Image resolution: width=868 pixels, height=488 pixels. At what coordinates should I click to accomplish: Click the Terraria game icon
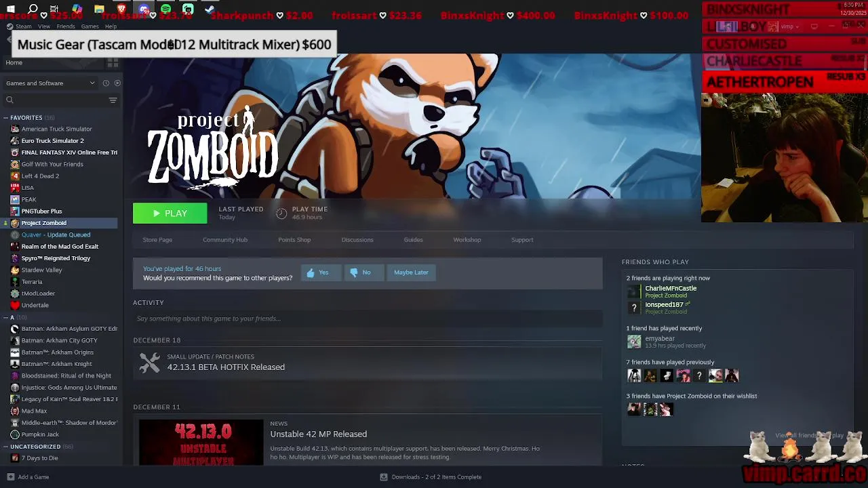tap(15, 282)
